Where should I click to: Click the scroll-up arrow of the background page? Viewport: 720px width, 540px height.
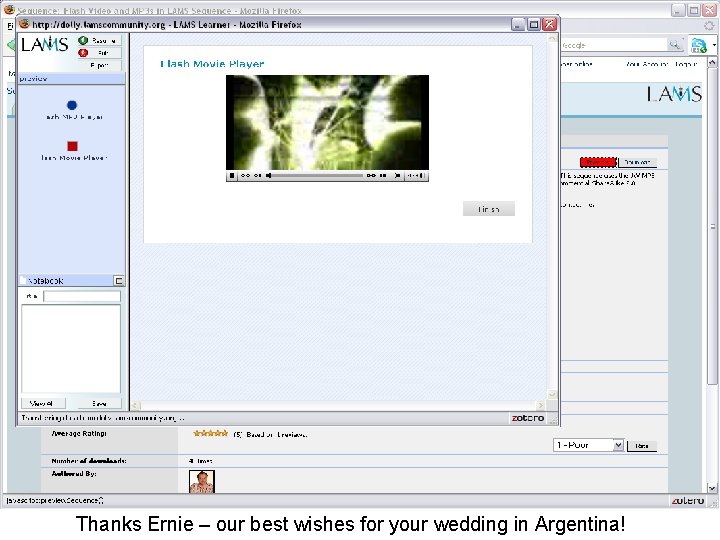point(712,62)
